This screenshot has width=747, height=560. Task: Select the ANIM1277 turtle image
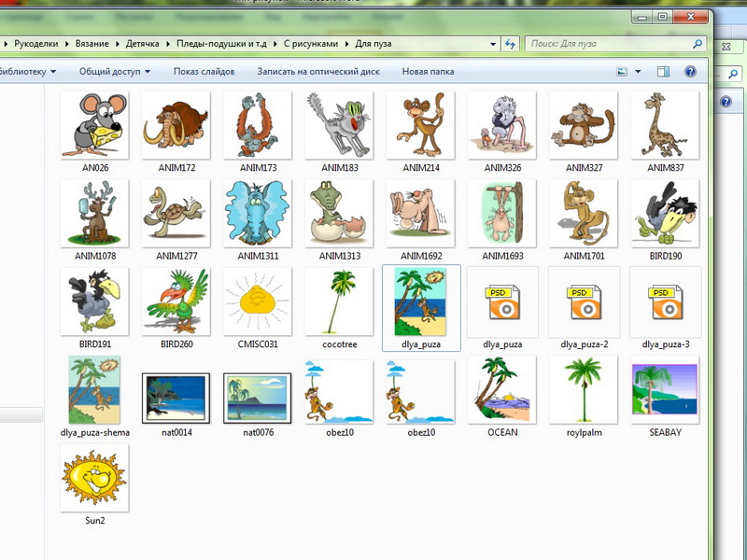point(176,214)
